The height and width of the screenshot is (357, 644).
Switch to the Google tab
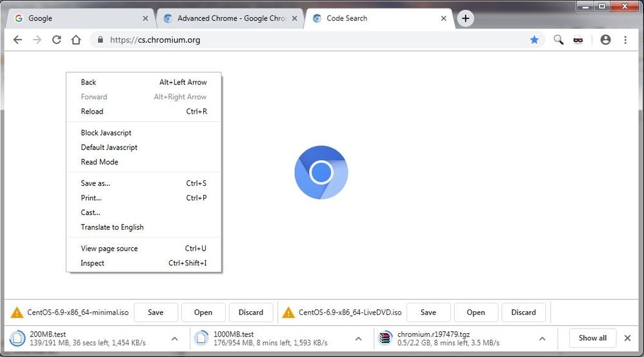80,19
